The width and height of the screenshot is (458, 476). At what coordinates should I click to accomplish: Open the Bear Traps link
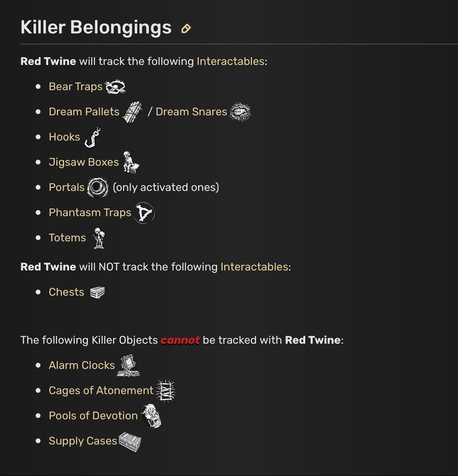(x=76, y=87)
